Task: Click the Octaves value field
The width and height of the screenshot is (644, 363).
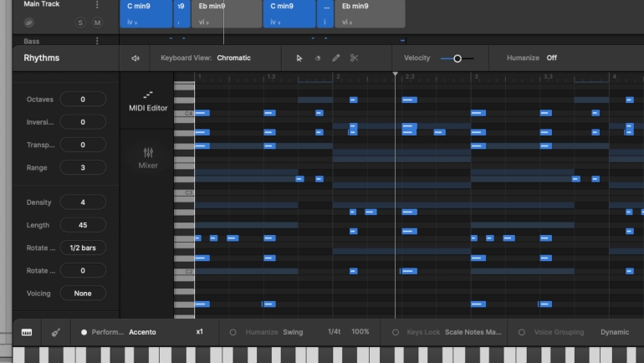Action: tap(83, 99)
